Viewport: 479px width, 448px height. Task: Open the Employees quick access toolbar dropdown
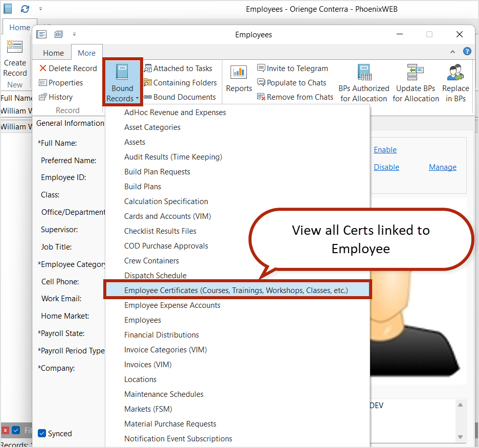click(74, 34)
